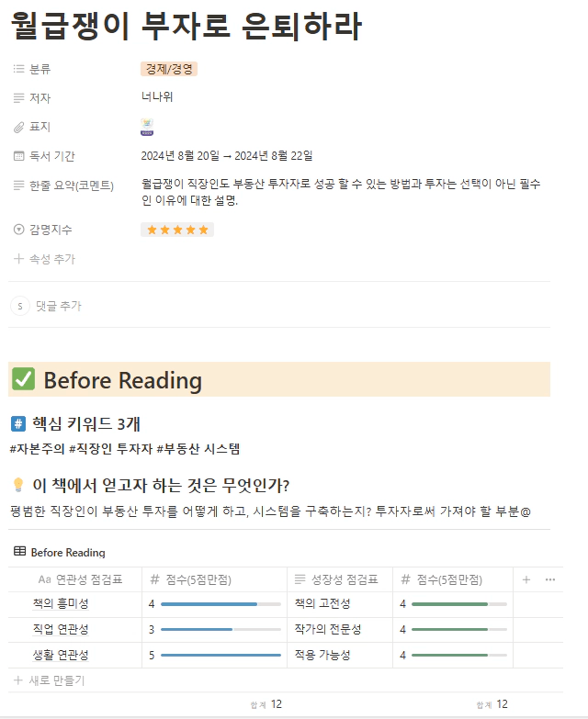Click the light bulb icon by the question heading
The image size is (588, 719).
pos(18,485)
